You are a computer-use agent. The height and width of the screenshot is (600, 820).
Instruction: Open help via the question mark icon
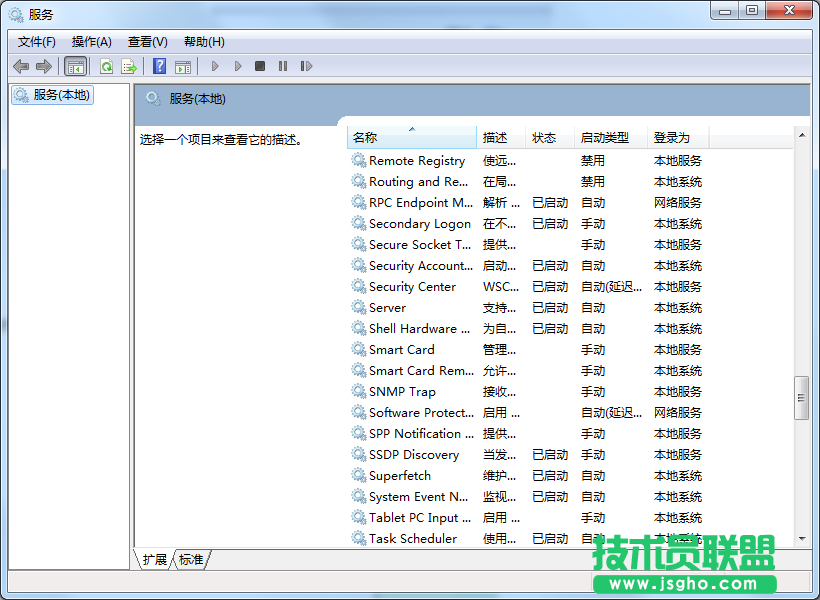click(159, 66)
